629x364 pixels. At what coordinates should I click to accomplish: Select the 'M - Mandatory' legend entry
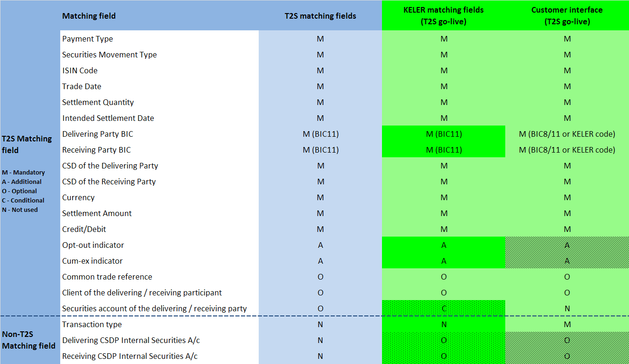point(23,172)
